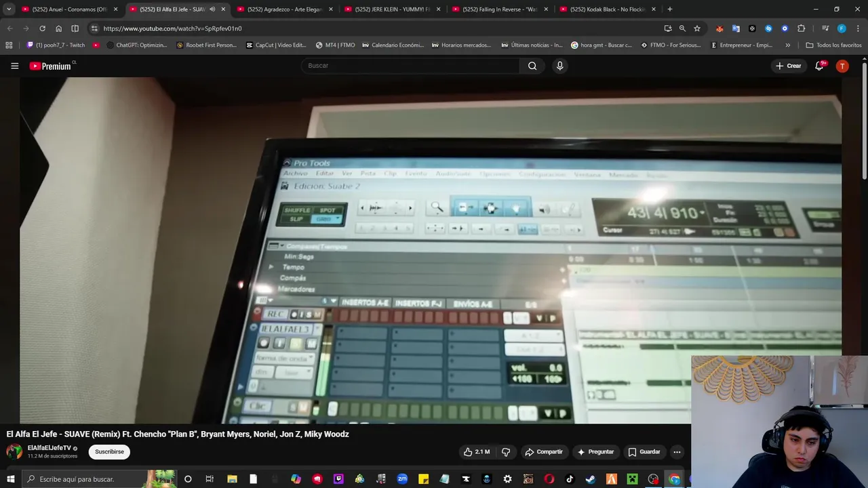Open Chrome media controls icon
This screenshot has width=868, height=488.
point(825,28)
